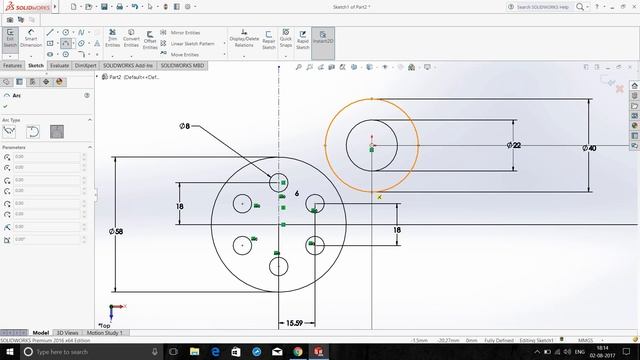Viewport: 640px width, 360px height.
Task: Open the PropertyManager tab
Action: click(19, 82)
